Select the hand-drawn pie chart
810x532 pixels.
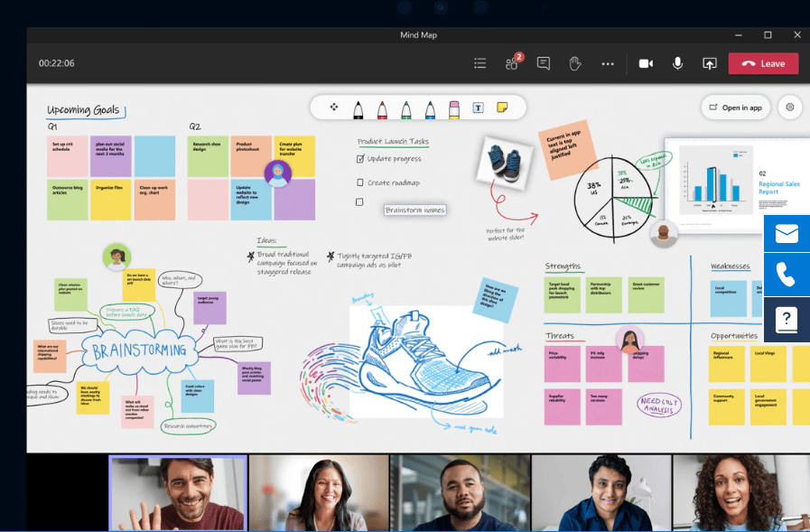(x=613, y=199)
